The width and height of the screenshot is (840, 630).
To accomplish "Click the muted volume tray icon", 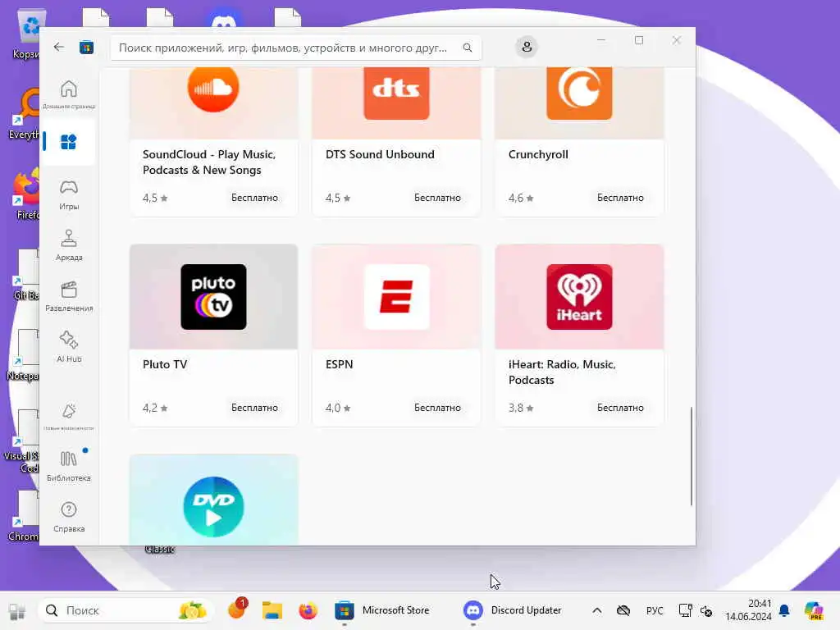I will point(706,610).
